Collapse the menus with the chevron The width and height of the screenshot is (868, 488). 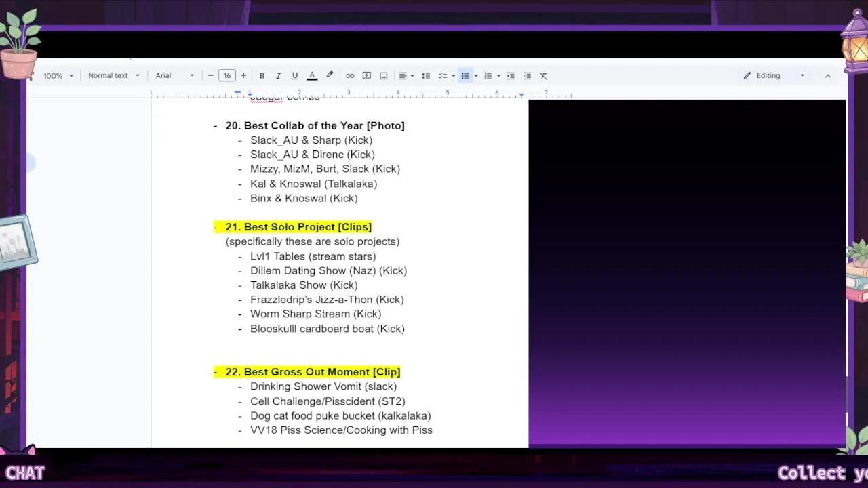click(827, 76)
